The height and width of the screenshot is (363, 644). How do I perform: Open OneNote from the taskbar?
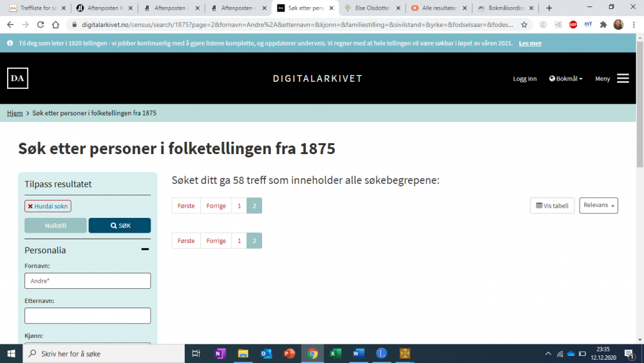coord(220,353)
